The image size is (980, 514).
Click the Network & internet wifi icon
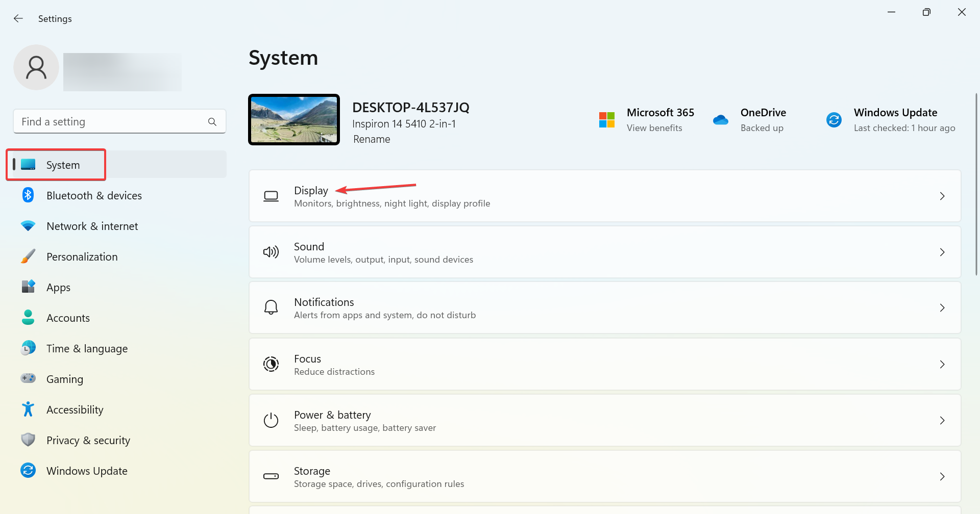(x=28, y=226)
